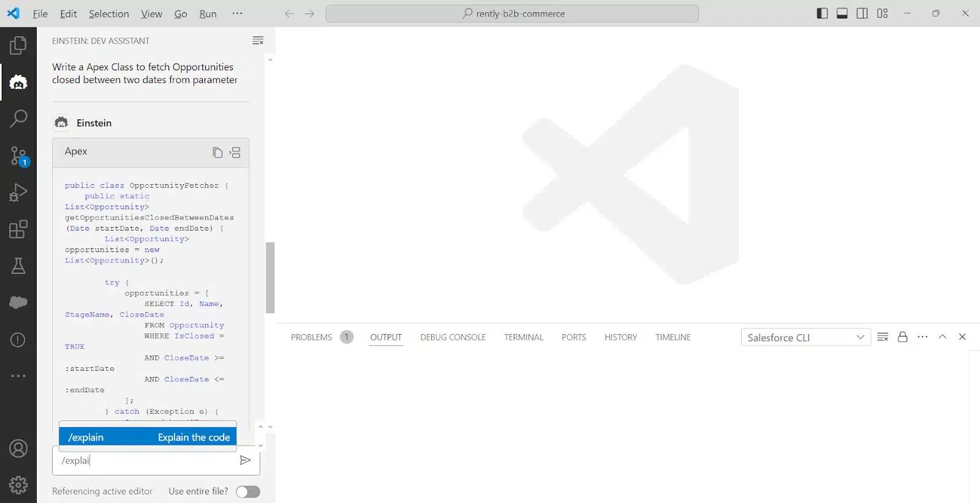Open the Extensions view
The width and height of the screenshot is (980, 503).
(x=18, y=229)
